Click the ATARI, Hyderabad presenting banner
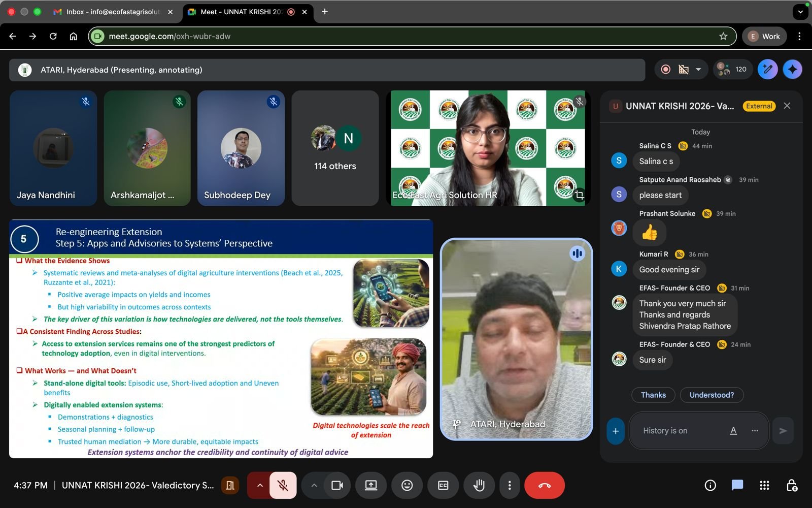812x508 pixels. coord(327,70)
